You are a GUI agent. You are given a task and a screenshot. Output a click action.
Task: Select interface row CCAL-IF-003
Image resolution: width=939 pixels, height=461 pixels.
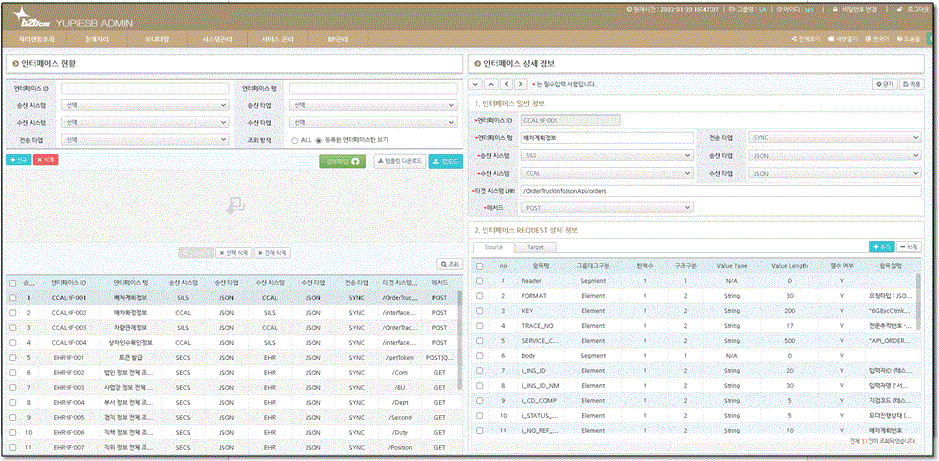pyautogui.click(x=231, y=327)
